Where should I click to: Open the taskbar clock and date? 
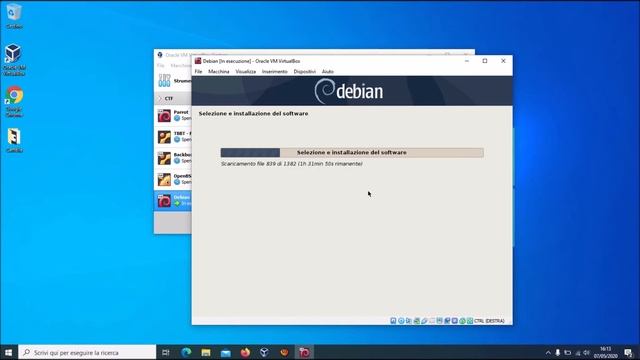click(x=605, y=352)
